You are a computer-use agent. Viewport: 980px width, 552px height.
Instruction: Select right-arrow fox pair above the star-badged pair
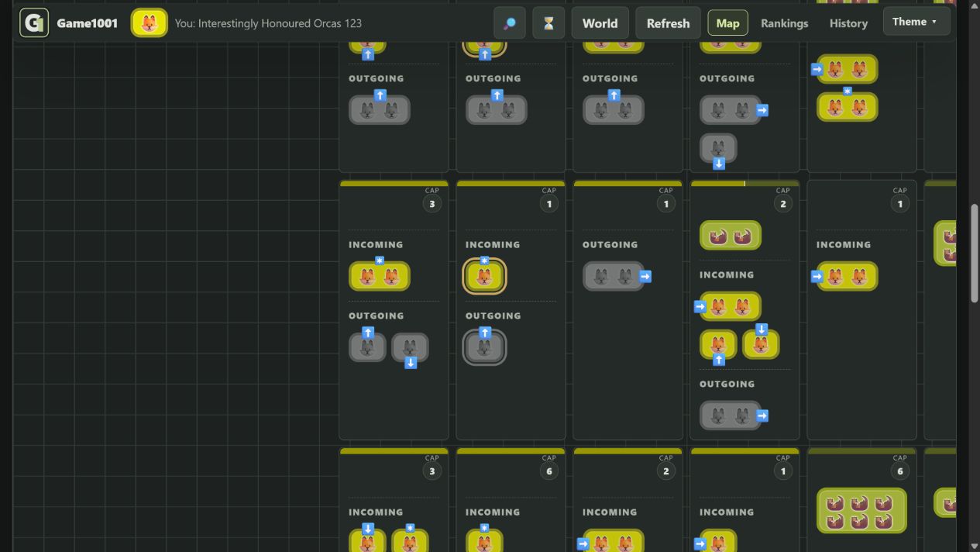[848, 69]
